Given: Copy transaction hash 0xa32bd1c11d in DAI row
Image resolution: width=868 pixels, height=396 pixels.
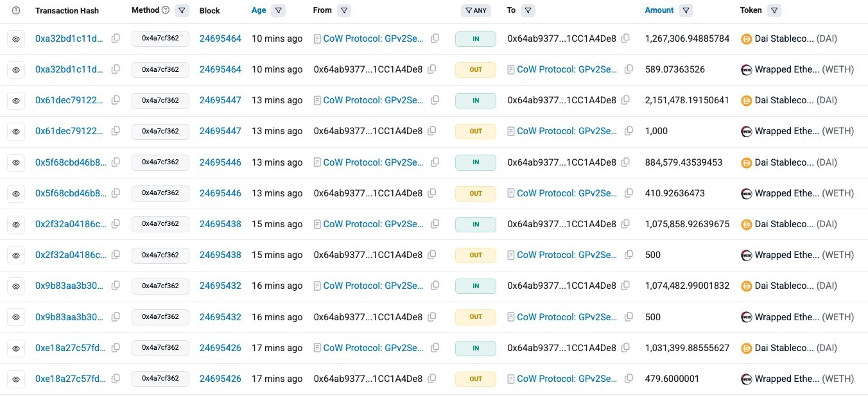Looking at the screenshot, I should point(116,39).
